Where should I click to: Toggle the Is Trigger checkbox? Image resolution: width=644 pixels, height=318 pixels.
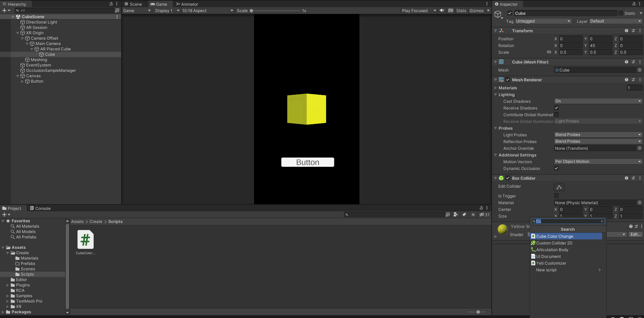[556, 196]
